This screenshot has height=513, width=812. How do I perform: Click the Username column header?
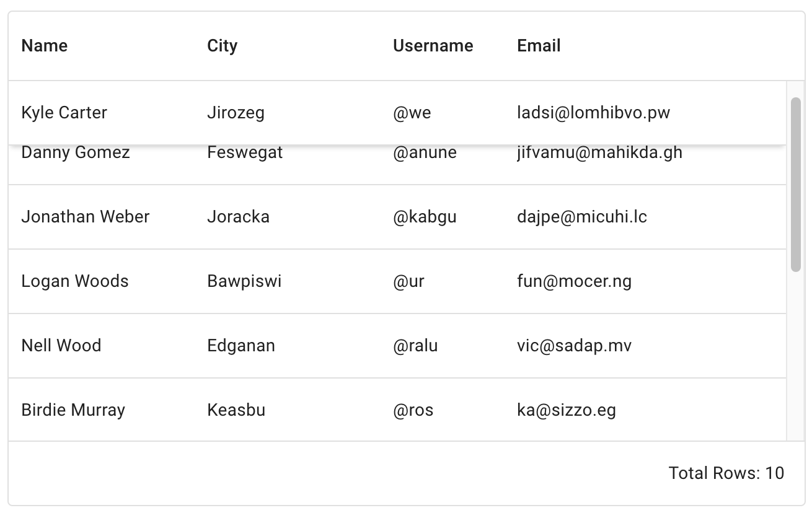click(433, 46)
